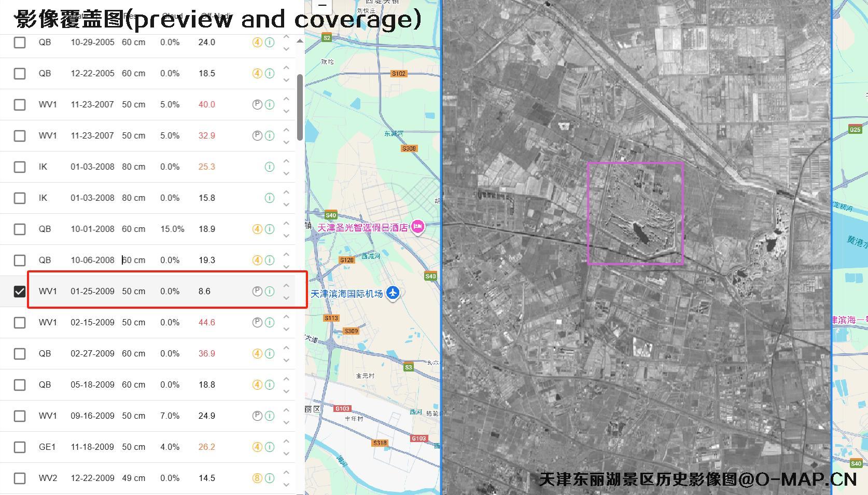Uncheck the WV1 01-25-2009 image checkbox
The height and width of the screenshot is (495, 868).
click(20, 292)
